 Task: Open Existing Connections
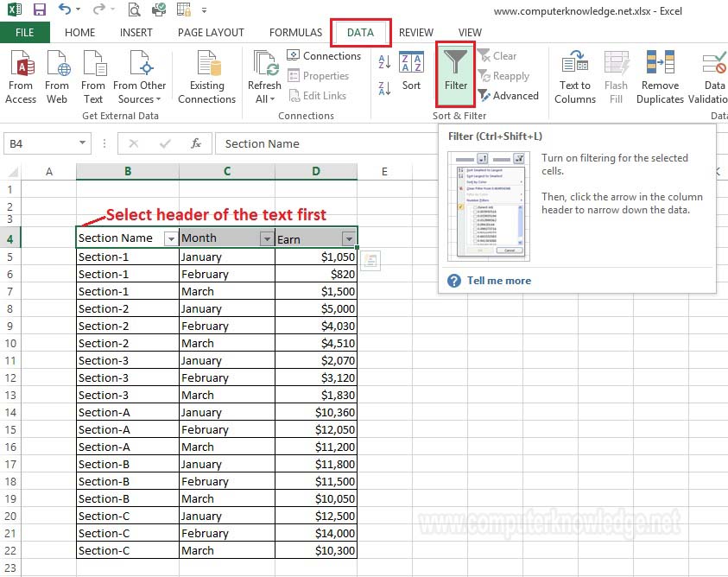point(207,77)
